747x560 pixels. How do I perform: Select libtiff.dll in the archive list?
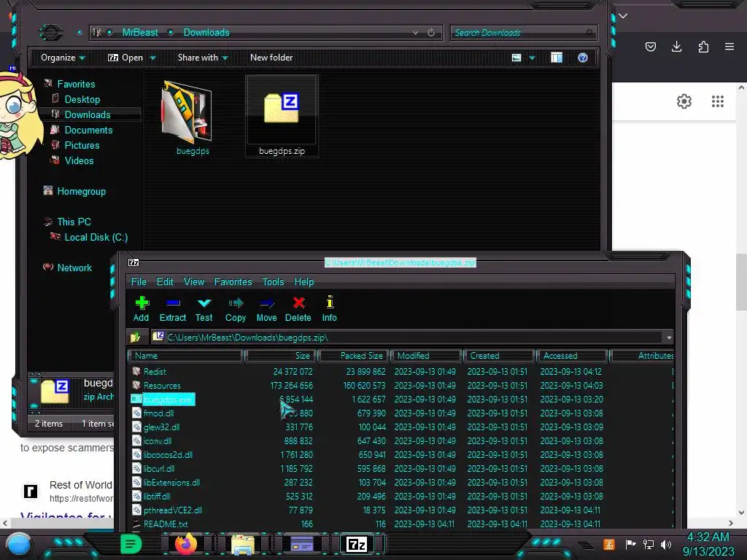coord(157,496)
